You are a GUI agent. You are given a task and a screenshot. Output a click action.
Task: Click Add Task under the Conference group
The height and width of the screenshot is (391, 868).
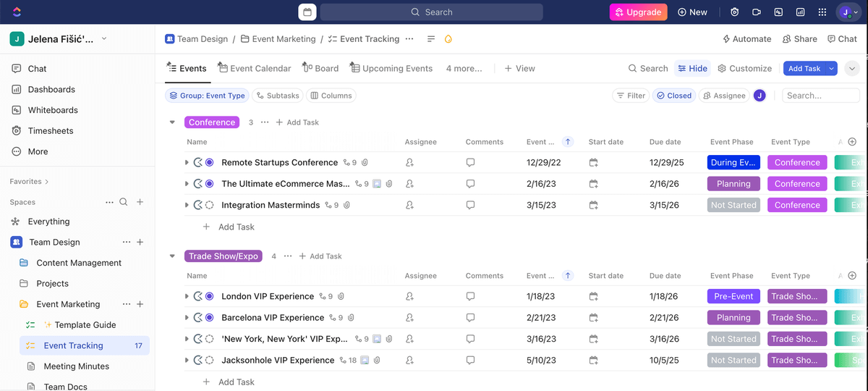pos(229,227)
